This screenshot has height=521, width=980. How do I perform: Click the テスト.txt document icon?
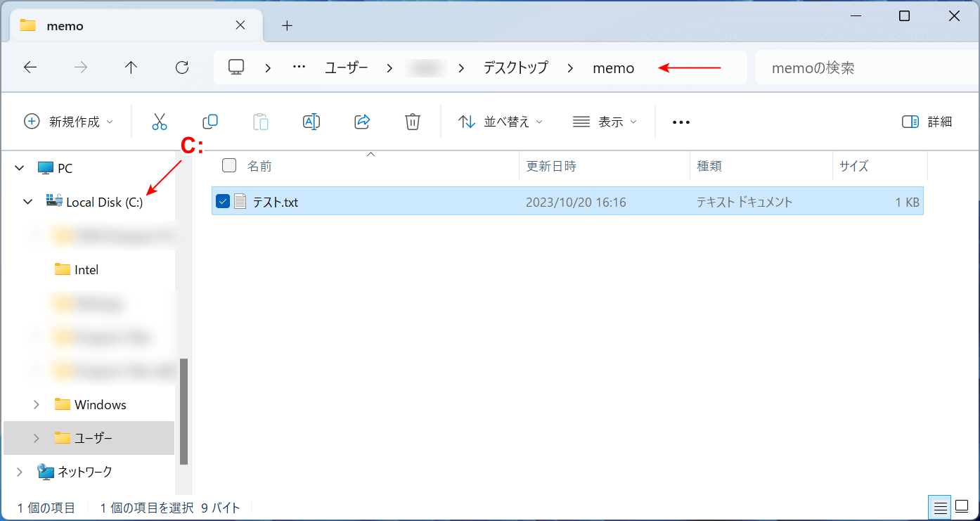click(240, 202)
